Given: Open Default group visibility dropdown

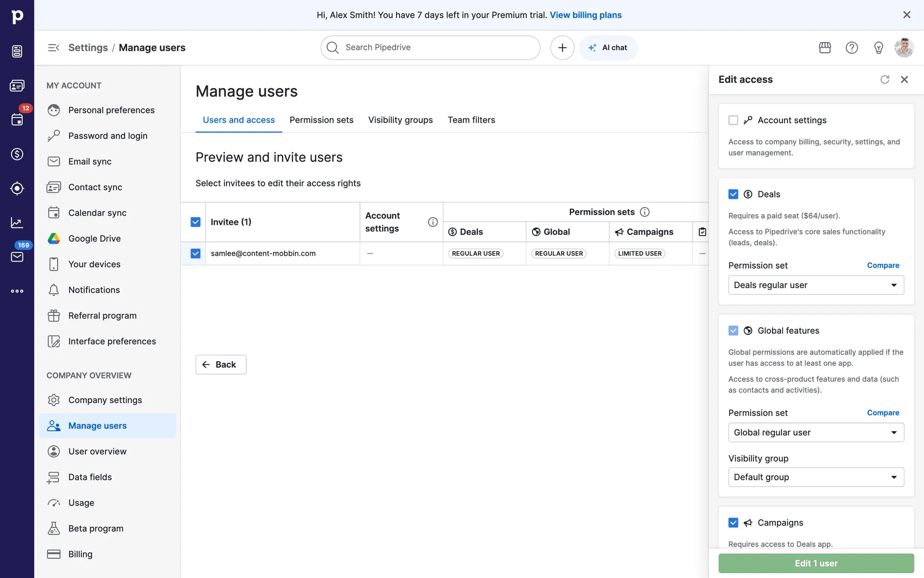Looking at the screenshot, I should coord(816,477).
